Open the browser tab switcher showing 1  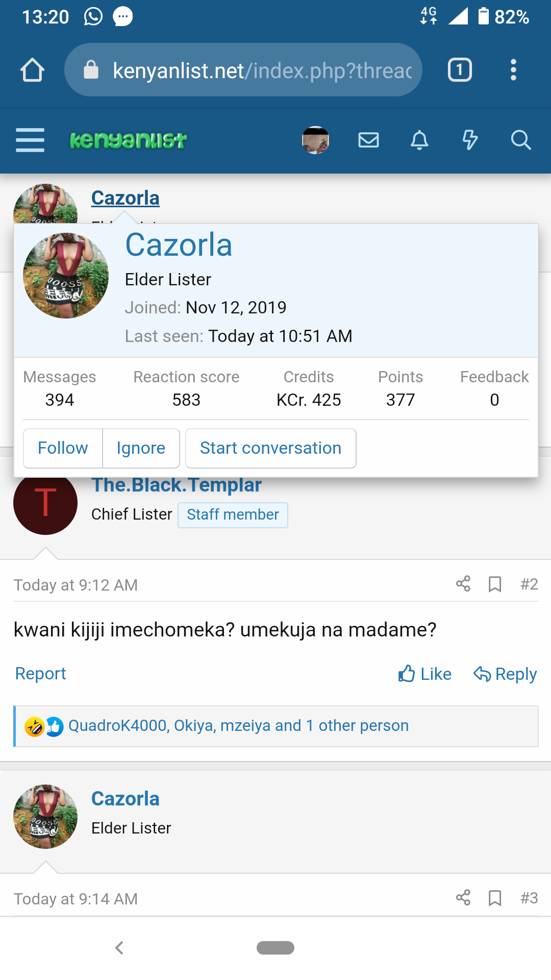pyautogui.click(x=460, y=70)
